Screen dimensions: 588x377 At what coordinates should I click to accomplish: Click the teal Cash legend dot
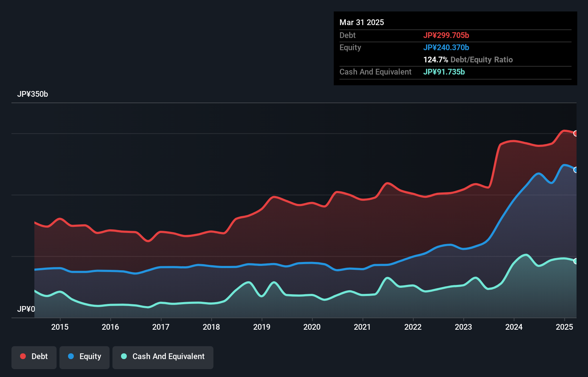[x=124, y=356]
